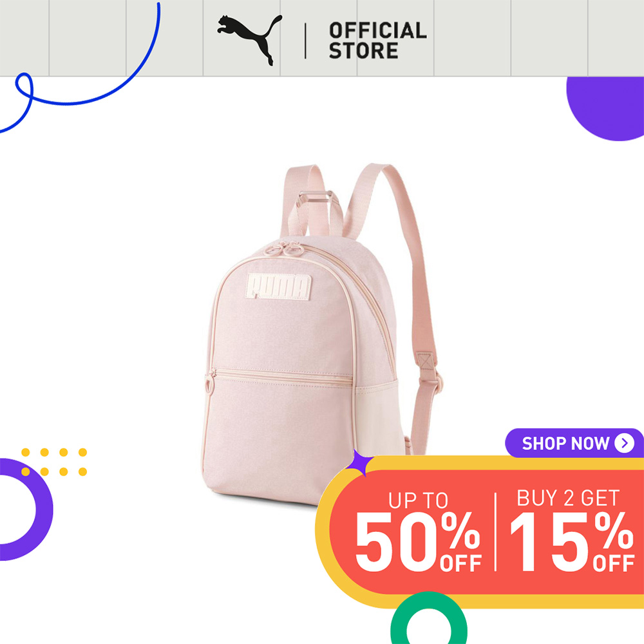Click the yellow dots pattern

tap(54, 462)
